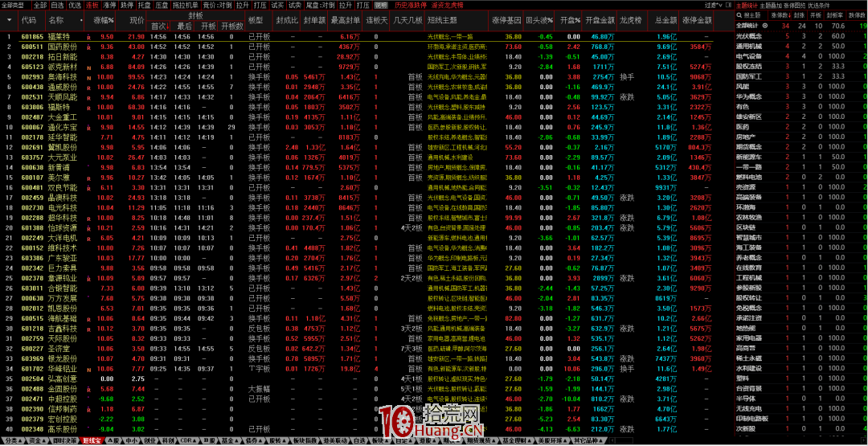The width and height of the screenshot is (868, 446).
Task: Toggle the 拖拉机单 filter
Action: (x=185, y=5)
